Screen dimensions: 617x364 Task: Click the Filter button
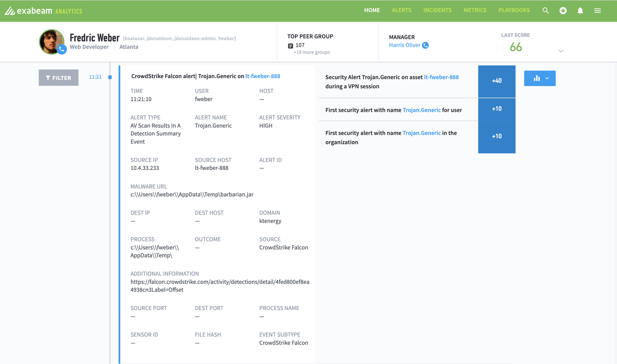pos(58,78)
